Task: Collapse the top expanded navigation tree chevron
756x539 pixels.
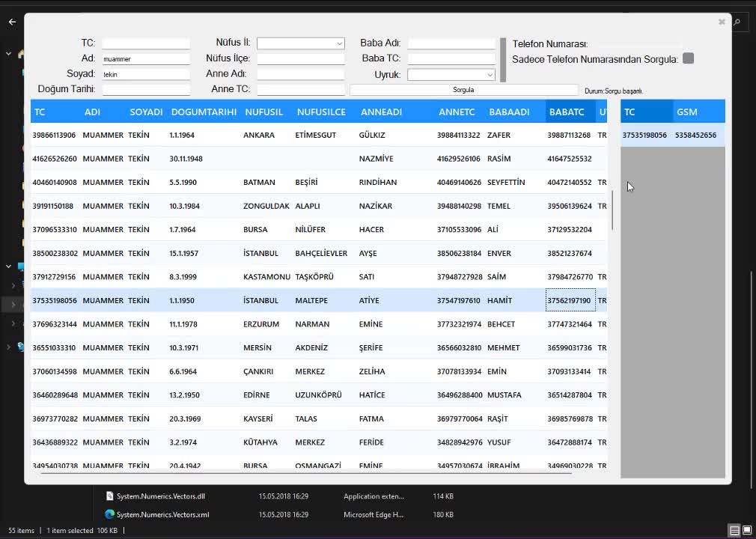Action: point(9,54)
